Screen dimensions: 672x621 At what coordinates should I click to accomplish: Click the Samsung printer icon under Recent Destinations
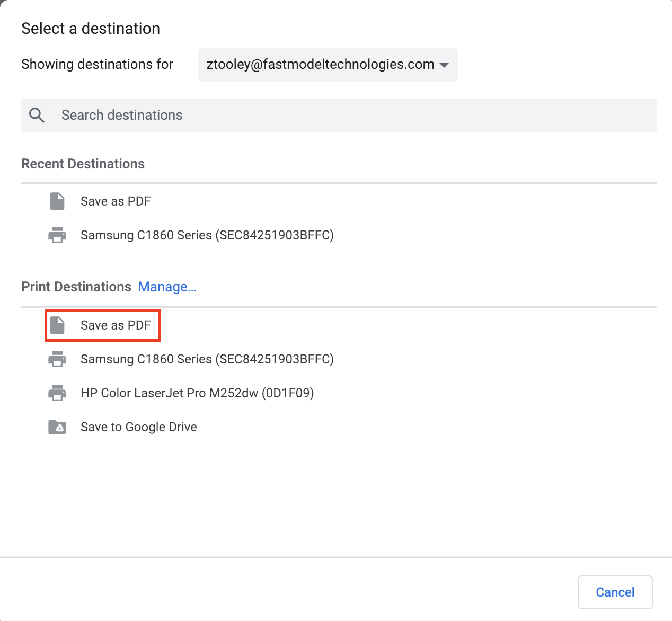click(57, 235)
